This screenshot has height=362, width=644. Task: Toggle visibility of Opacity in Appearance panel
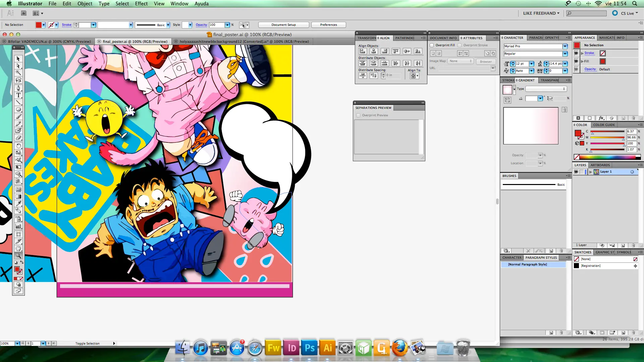[x=576, y=69]
